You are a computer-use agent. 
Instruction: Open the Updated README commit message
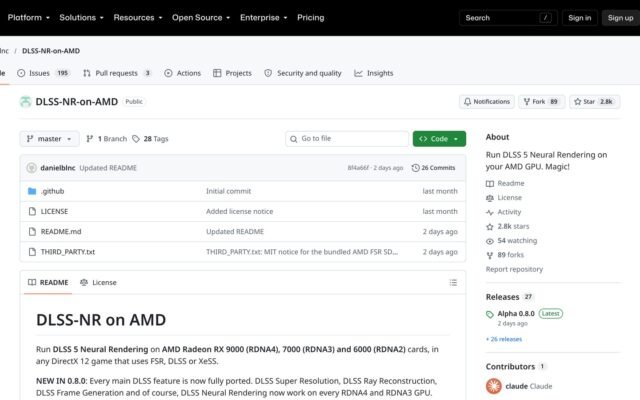(108, 168)
